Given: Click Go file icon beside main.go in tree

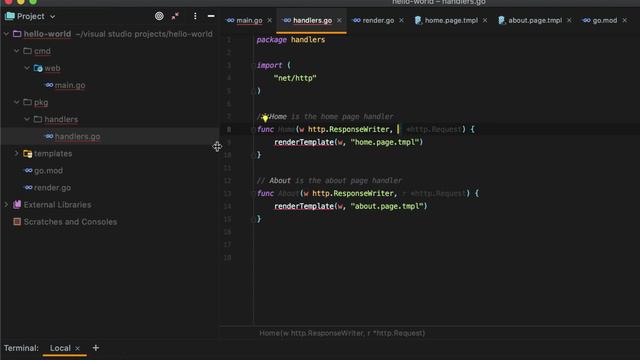Looking at the screenshot, I should coord(49,85).
